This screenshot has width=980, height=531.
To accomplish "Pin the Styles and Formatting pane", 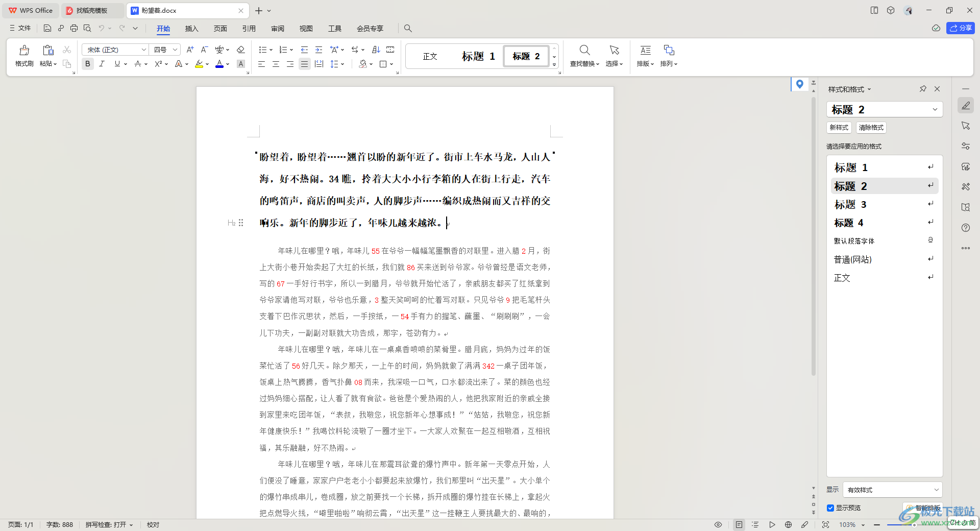I will tap(923, 89).
